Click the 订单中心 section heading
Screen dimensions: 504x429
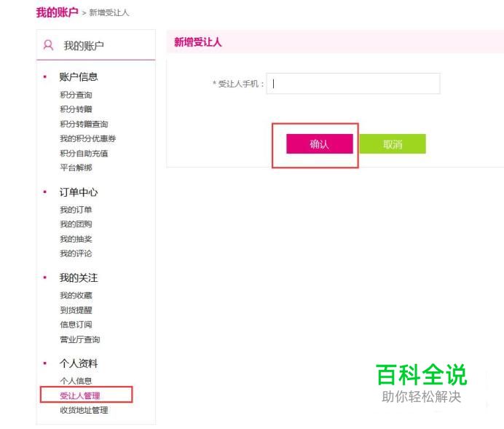click(79, 192)
